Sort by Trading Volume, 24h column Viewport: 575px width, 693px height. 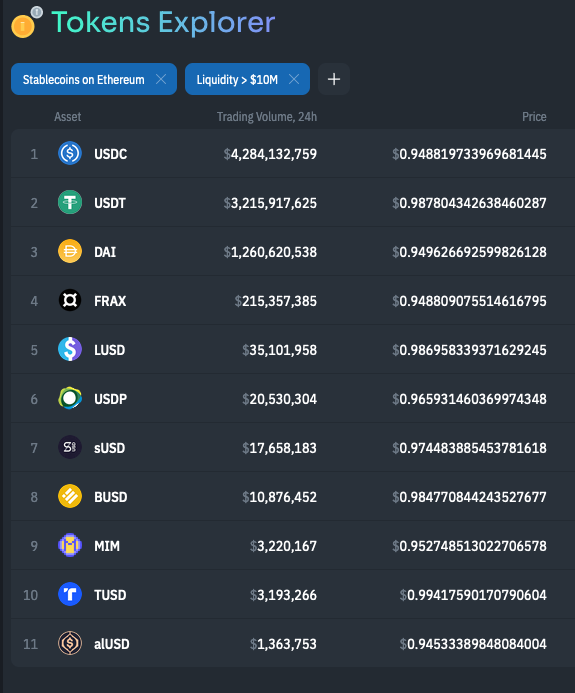(x=267, y=117)
